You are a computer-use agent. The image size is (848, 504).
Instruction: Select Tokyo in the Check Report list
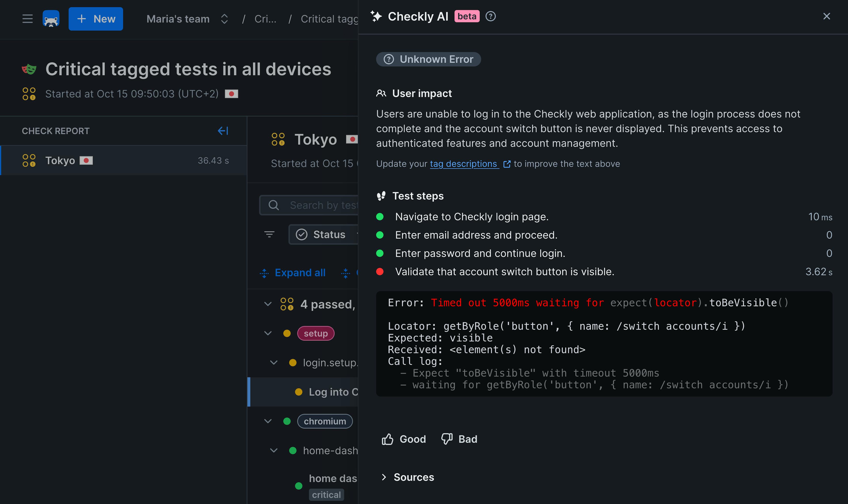[x=61, y=160]
